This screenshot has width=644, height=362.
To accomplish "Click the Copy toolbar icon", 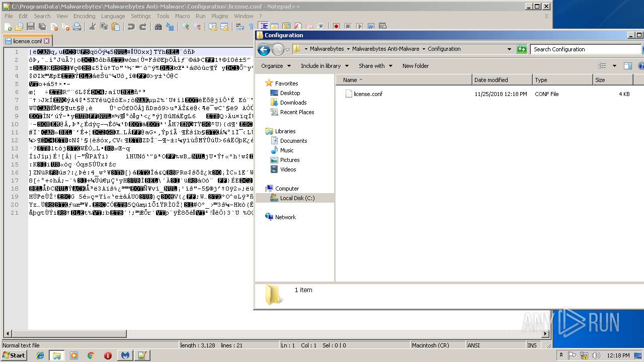I will click(x=104, y=27).
